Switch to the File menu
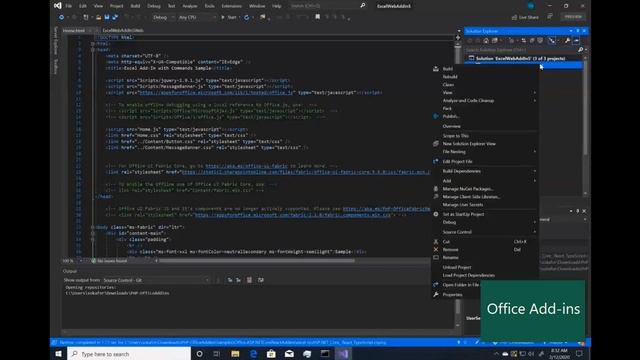This screenshot has height=360, width=640. [x=69, y=6]
